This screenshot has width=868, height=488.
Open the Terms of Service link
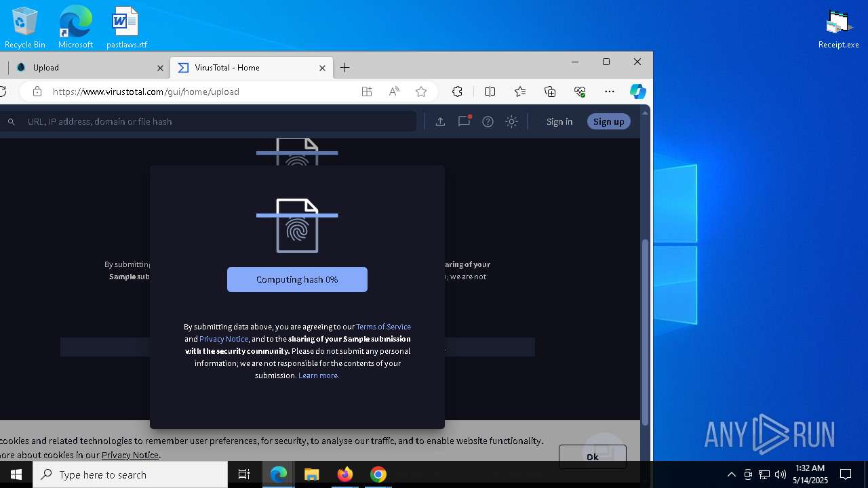(x=383, y=327)
